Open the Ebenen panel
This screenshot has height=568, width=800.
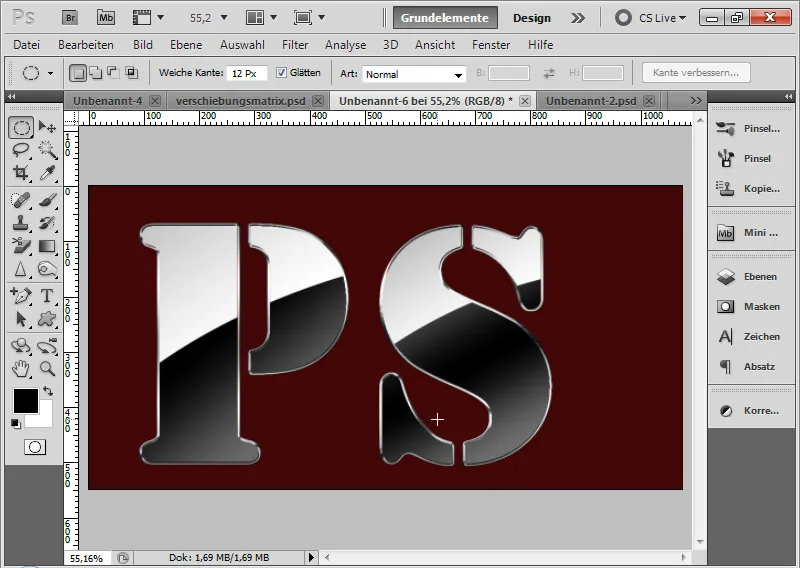point(749,277)
